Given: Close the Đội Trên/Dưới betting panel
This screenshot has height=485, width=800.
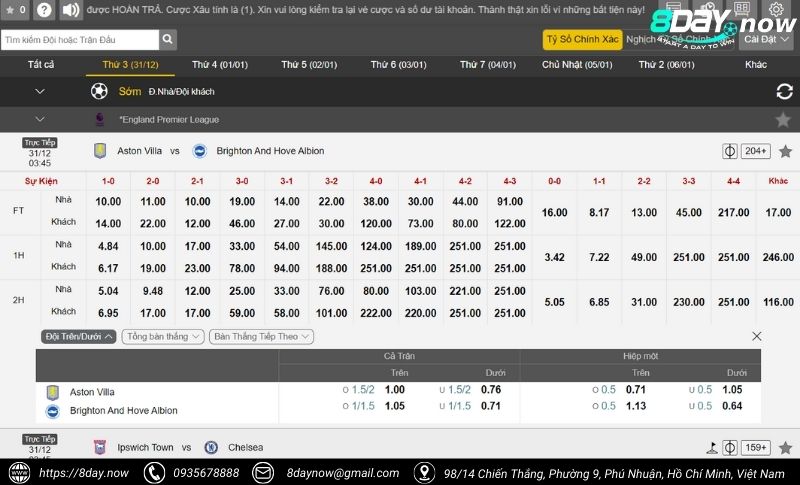Looking at the screenshot, I should click(756, 337).
